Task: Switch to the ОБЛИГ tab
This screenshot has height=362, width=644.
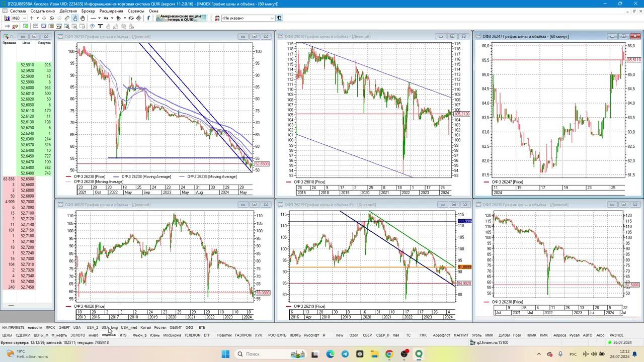Action: pyautogui.click(x=176, y=327)
